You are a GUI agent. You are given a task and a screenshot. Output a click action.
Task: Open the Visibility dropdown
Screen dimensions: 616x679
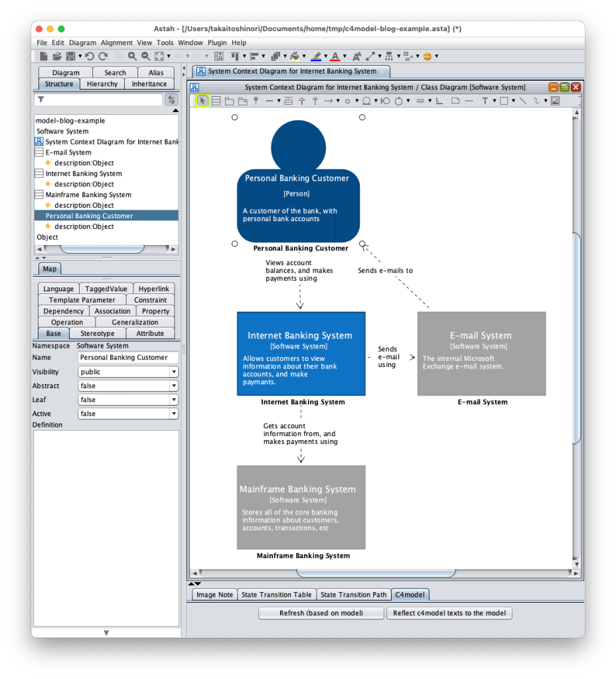click(128, 372)
